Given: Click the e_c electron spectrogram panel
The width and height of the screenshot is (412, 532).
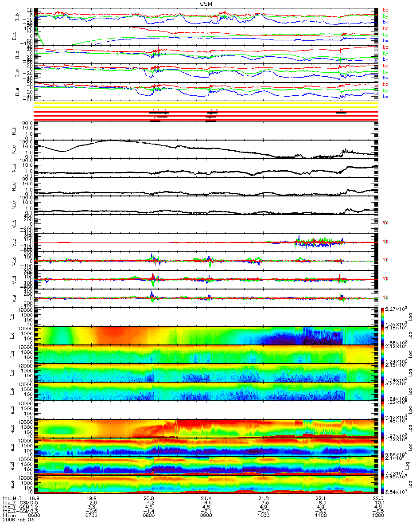Looking at the screenshot, I should coord(207,429).
